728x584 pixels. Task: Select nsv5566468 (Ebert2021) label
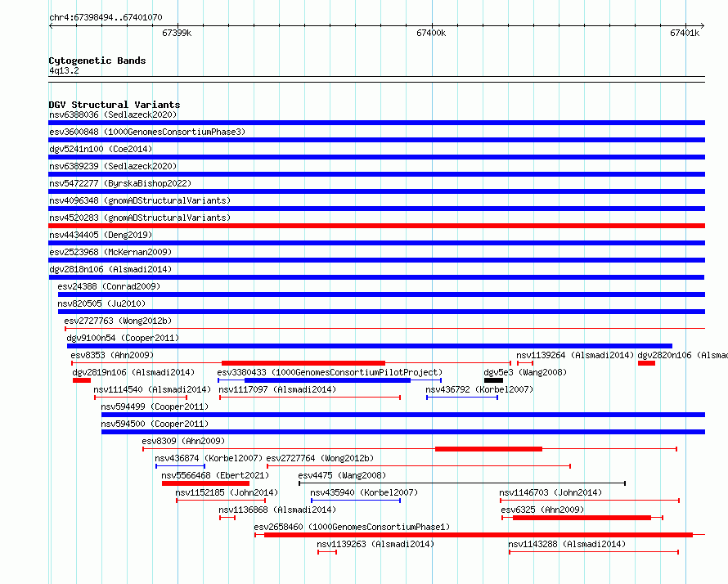click(215, 475)
